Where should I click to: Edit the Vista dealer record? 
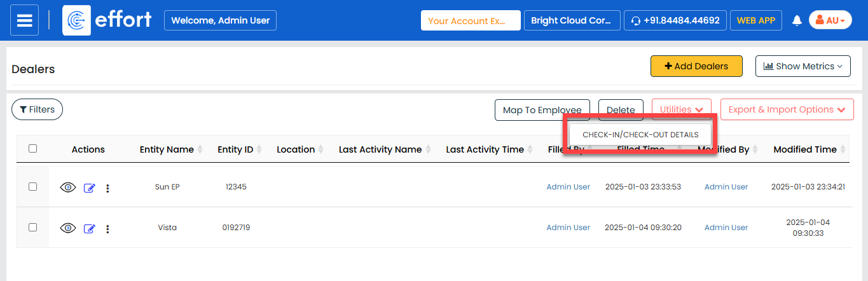click(89, 229)
